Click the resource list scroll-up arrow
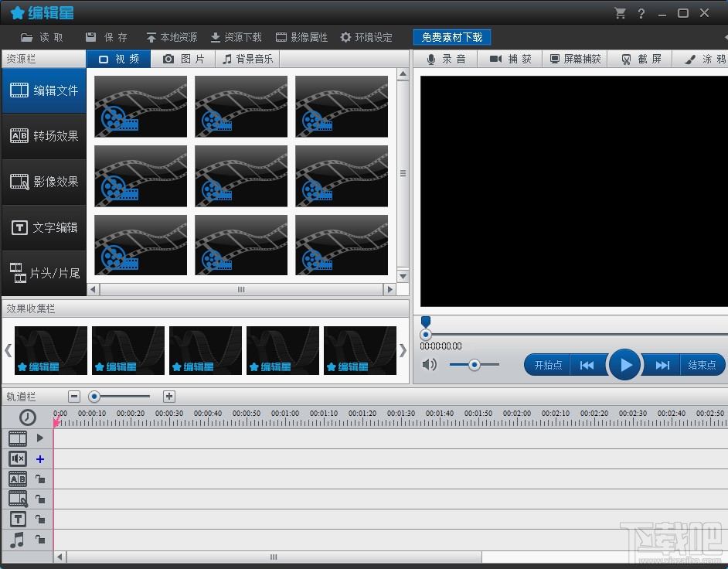Image resolution: width=728 pixels, height=569 pixels. (403, 74)
